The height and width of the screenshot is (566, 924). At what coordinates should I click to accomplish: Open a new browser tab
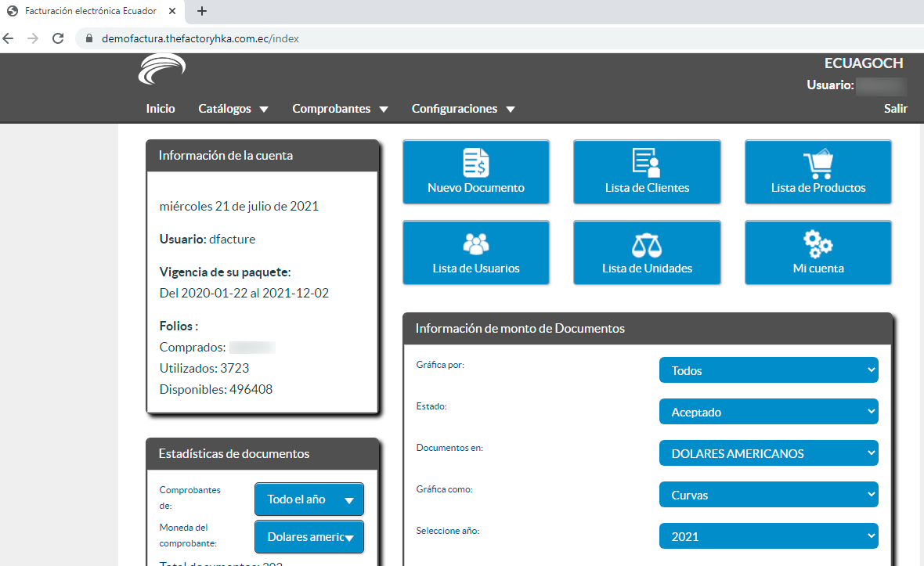click(202, 11)
